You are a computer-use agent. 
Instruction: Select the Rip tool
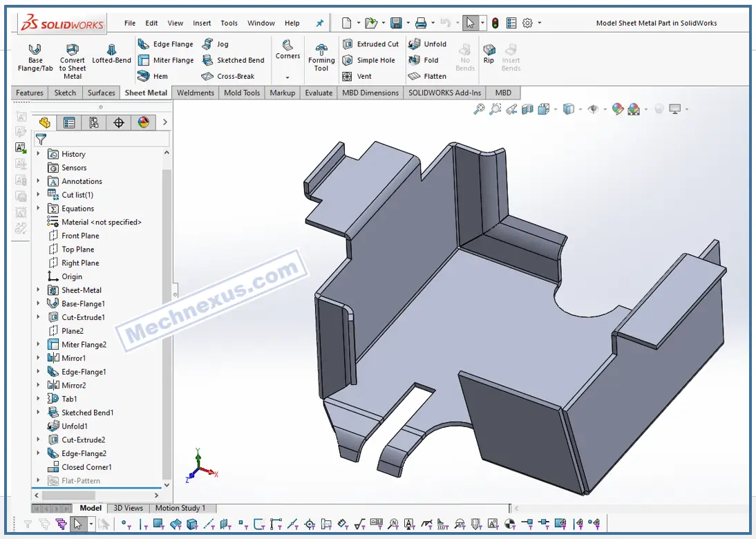pyautogui.click(x=489, y=54)
